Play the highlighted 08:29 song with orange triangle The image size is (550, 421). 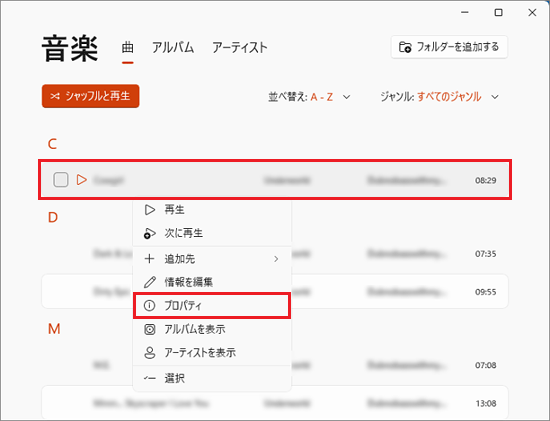tap(81, 180)
